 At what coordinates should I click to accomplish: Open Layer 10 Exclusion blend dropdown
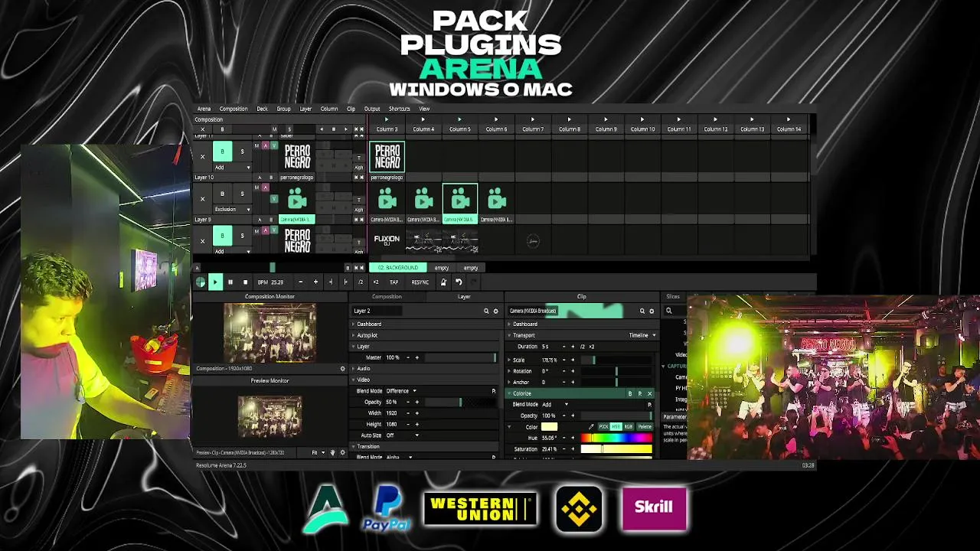pos(232,209)
